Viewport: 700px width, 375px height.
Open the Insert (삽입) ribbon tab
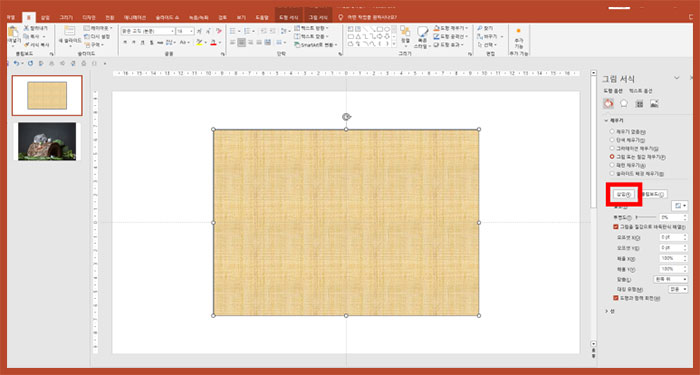point(45,17)
